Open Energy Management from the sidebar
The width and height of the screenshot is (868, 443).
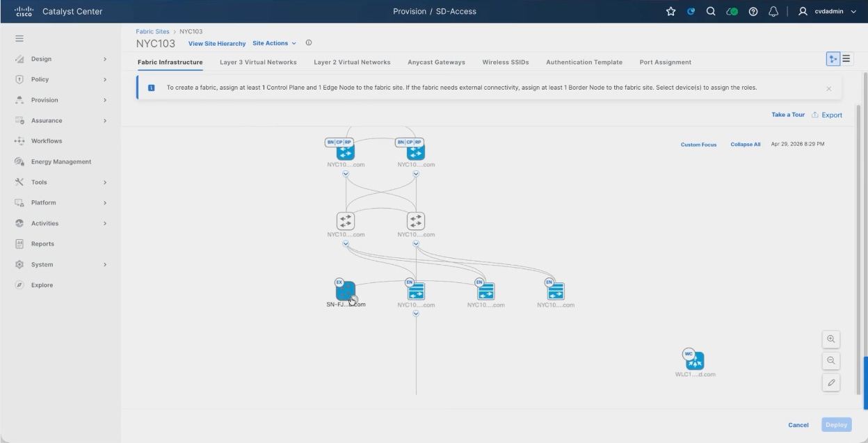61,161
